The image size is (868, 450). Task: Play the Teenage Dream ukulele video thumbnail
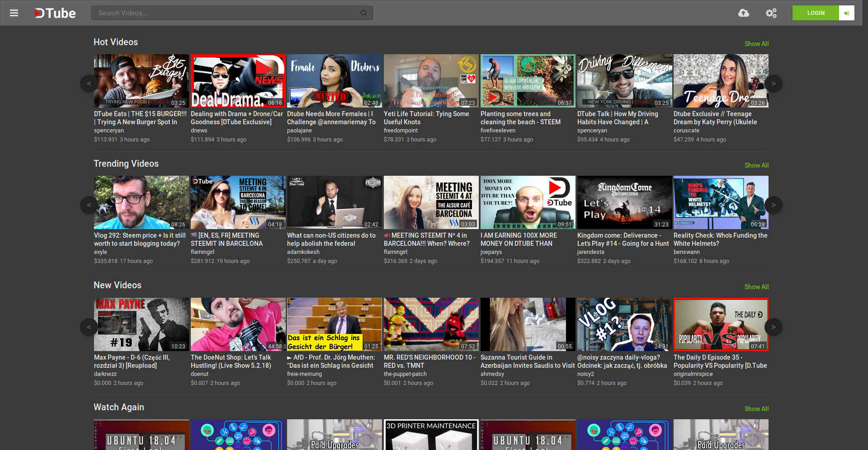click(x=721, y=80)
